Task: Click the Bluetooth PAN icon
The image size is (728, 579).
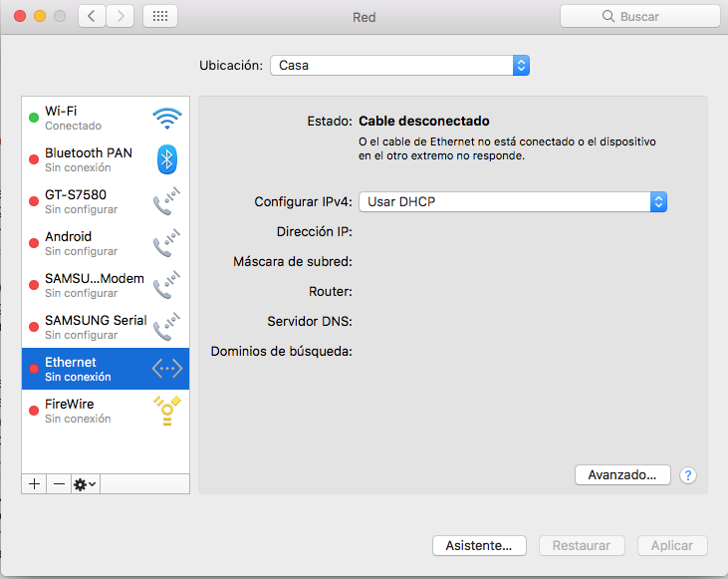Action: pos(166,159)
